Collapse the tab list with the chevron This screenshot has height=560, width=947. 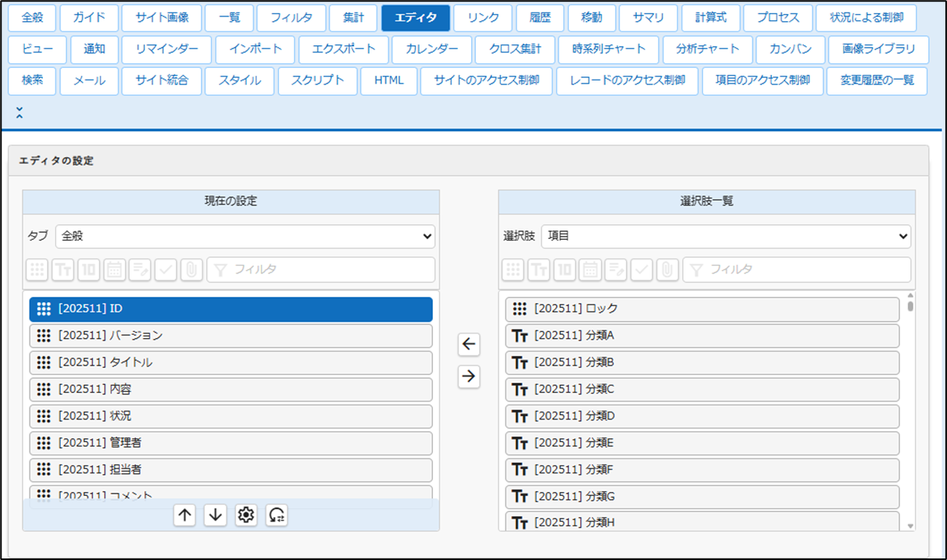tap(20, 113)
